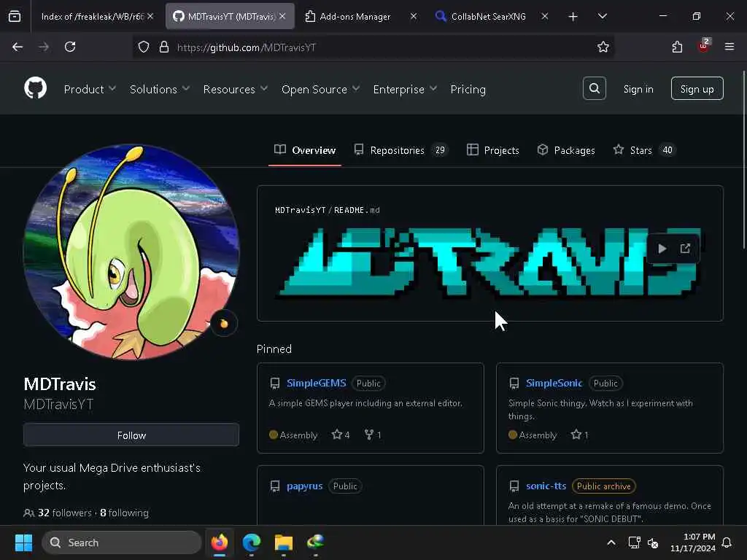
Task: Open the Windows Start menu
Action: click(24, 542)
